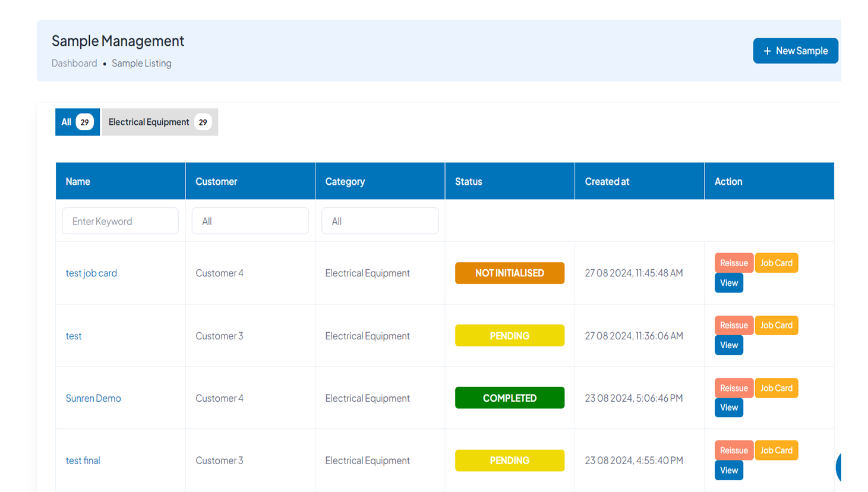Open the 'test' sample link
This screenshot has width=868, height=492.
point(74,336)
